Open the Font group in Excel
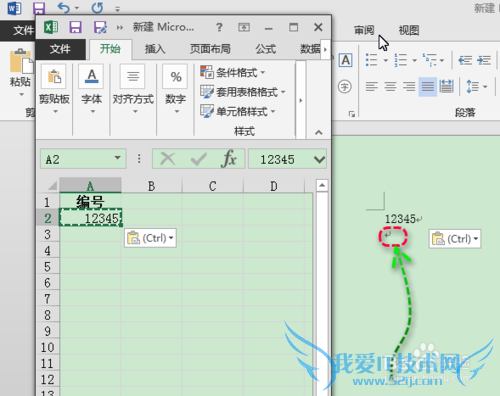 [x=92, y=88]
